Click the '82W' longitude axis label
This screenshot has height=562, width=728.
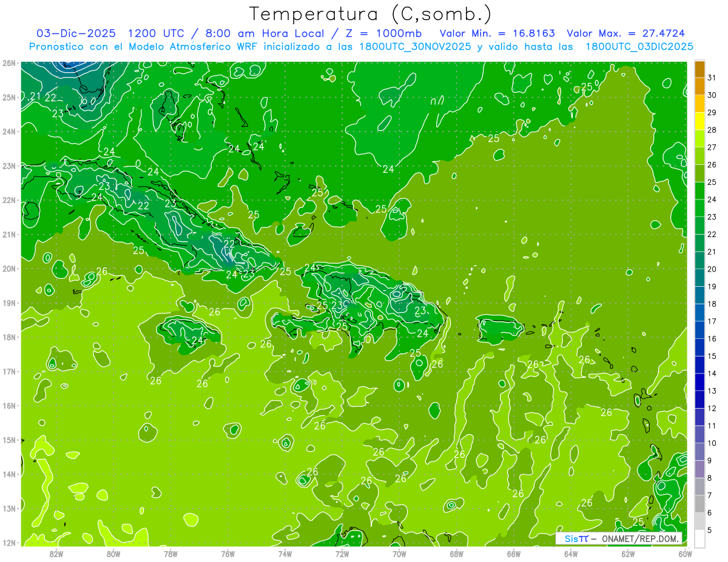point(56,554)
